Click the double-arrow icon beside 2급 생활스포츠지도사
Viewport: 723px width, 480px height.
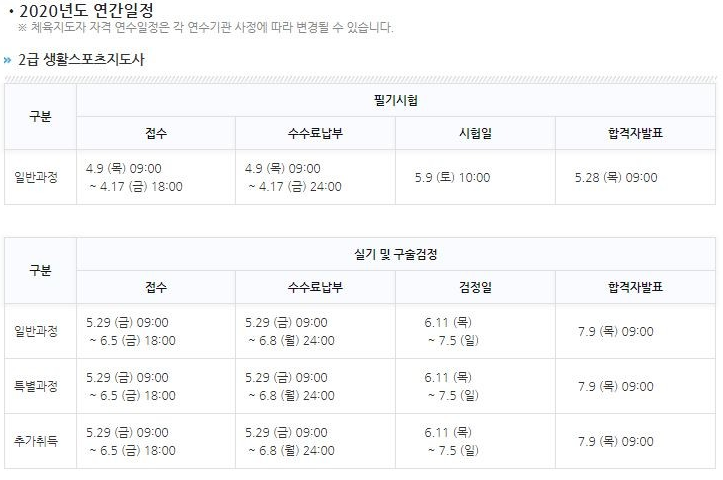[x=7, y=60]
